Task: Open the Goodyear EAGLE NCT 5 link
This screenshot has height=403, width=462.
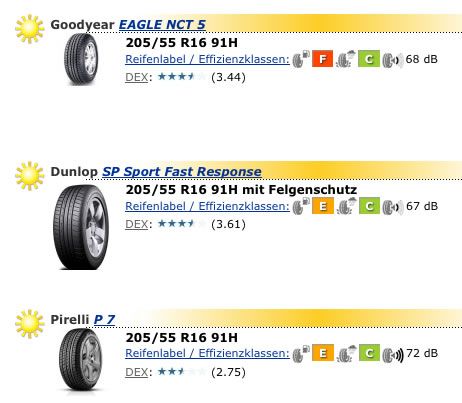Action: [162, 25]
